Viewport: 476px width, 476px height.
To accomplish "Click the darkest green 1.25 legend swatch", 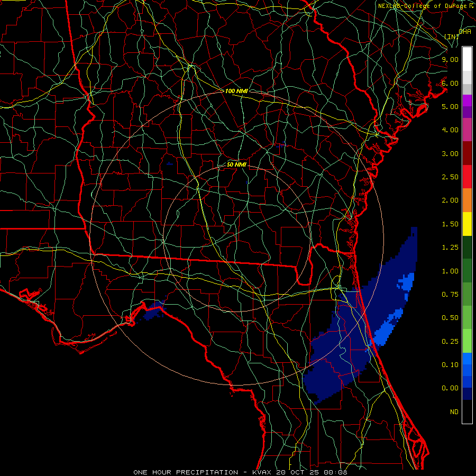I will coord(467,247).
